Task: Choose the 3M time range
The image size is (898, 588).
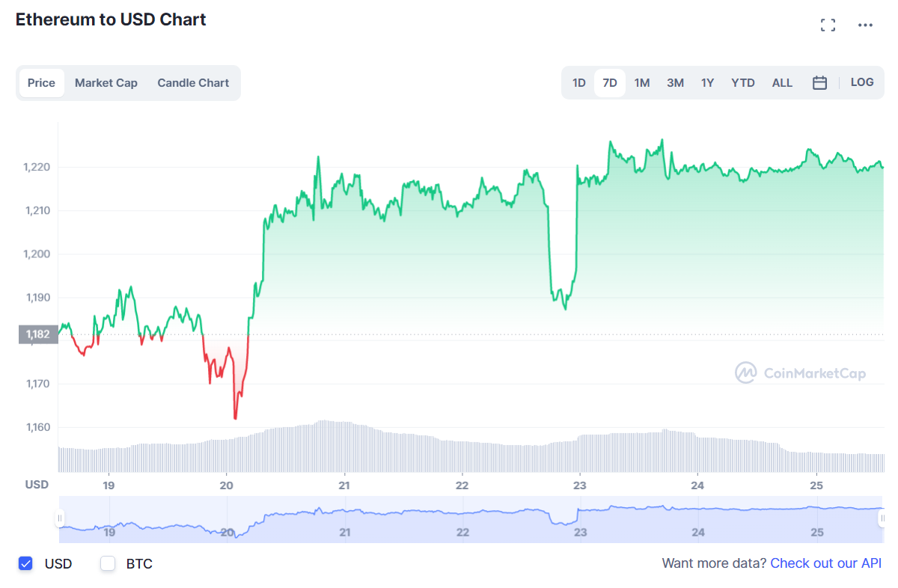Action: (x=675, y=83)
